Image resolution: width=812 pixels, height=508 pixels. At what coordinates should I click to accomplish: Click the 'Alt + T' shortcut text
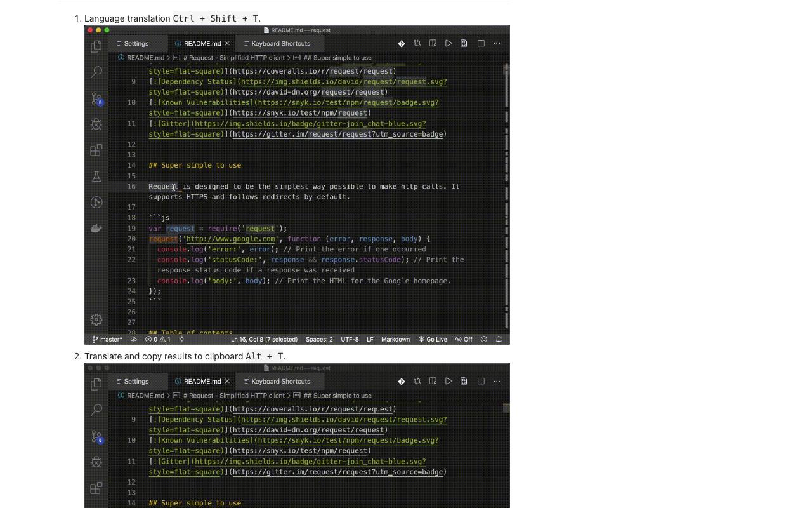point(265,356)
